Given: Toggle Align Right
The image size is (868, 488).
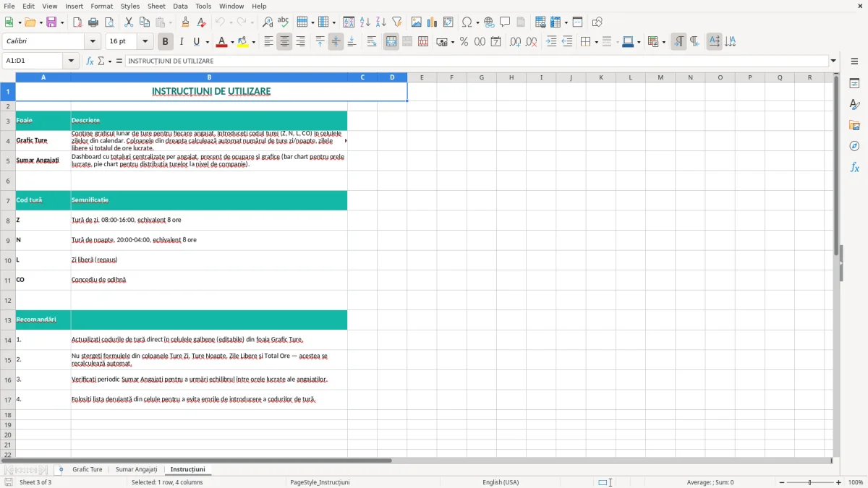Looking at the screenshot, I should pyautogui.click(x=300, y=42).
